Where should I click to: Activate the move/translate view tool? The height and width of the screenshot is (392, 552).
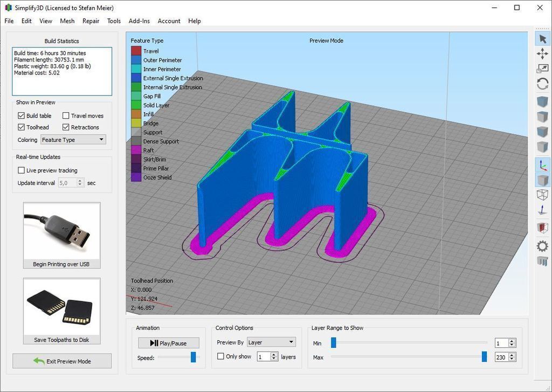point(542,54)
